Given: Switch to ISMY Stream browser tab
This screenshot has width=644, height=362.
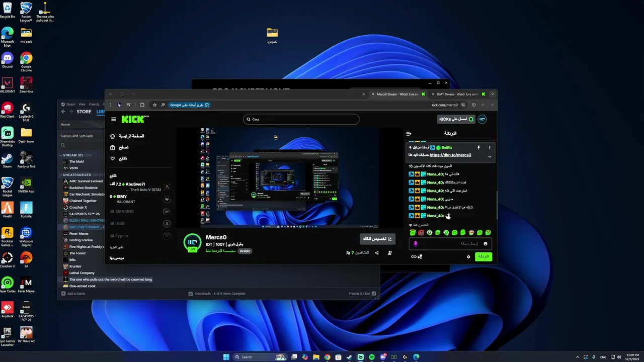Looking at the screenshot, I should click(457, 94).
